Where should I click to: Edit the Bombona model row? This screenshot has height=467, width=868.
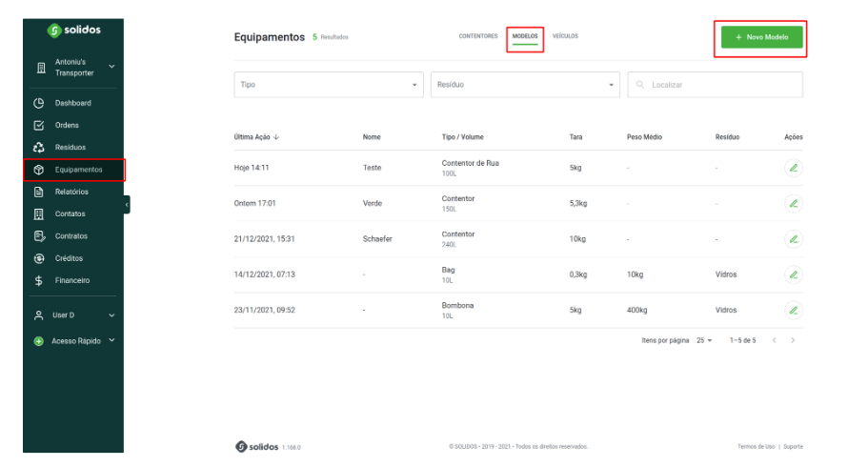pyautogui.click(x=794, y=310)
